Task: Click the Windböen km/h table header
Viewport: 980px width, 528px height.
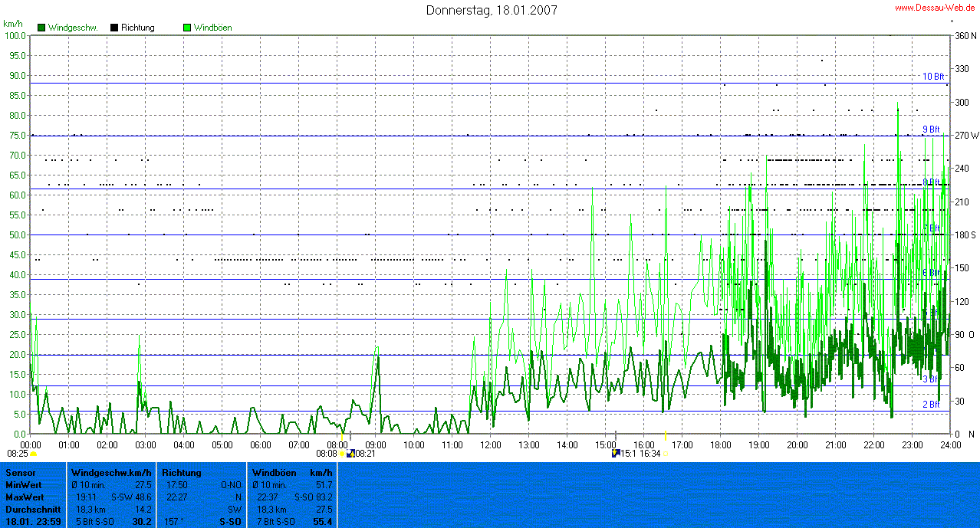Action: (291, 473)
